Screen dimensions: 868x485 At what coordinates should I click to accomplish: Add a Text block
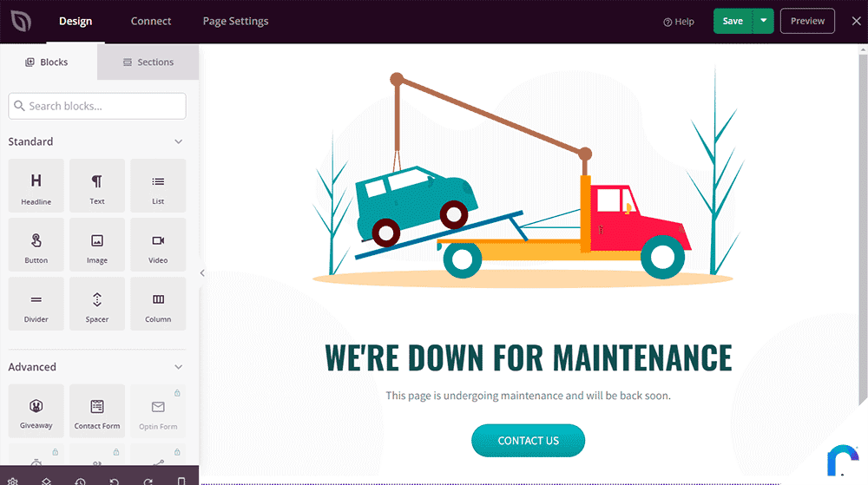tap(97, 186)
